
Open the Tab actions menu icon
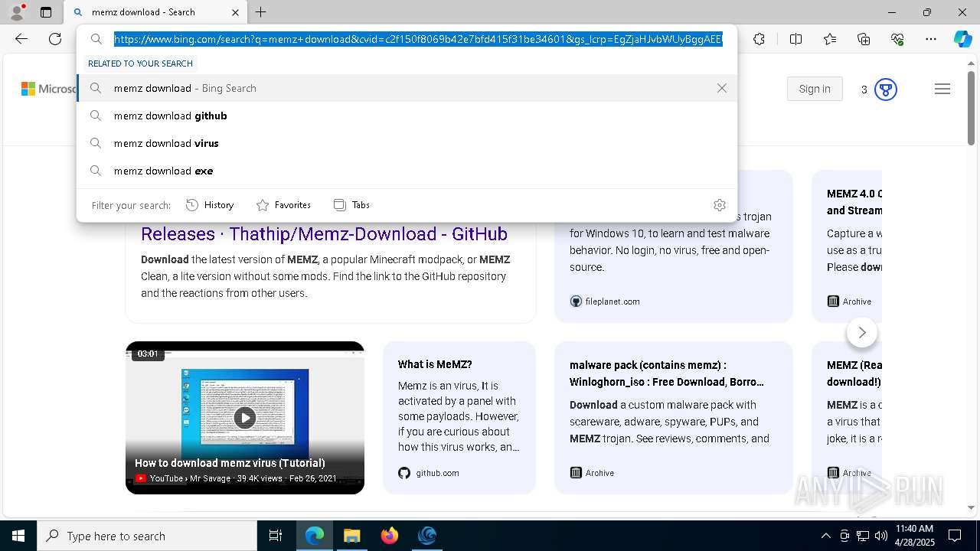pos(46,12)
